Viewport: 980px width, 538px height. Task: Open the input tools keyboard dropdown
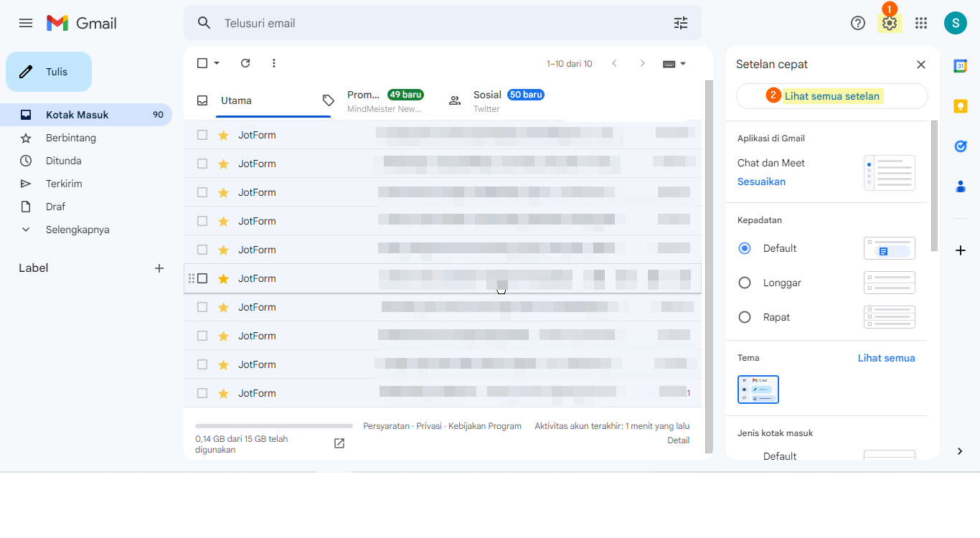674,63
